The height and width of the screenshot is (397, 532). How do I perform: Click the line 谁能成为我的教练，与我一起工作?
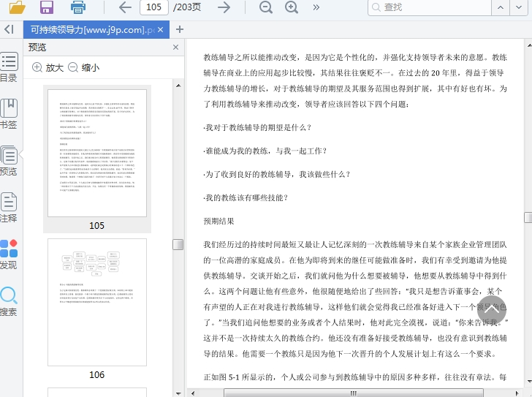point(265,151)
